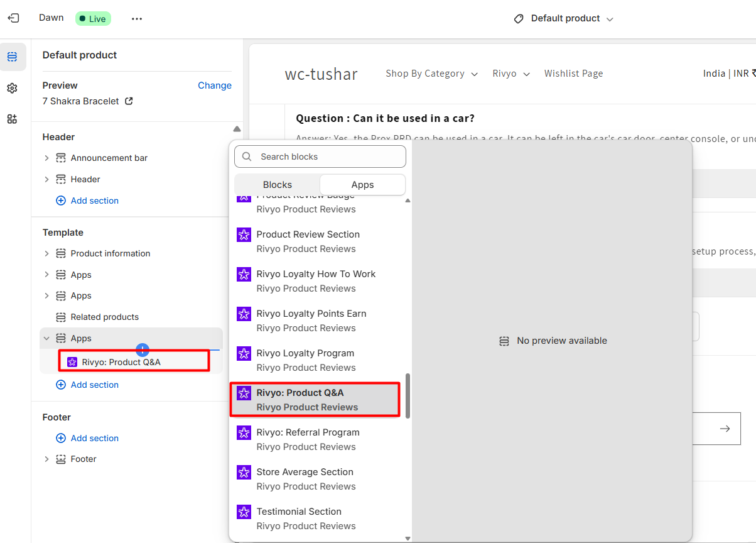
Task: Click the Rivyo star icon of Loyalty Points Earn
Action: (244, 314)
